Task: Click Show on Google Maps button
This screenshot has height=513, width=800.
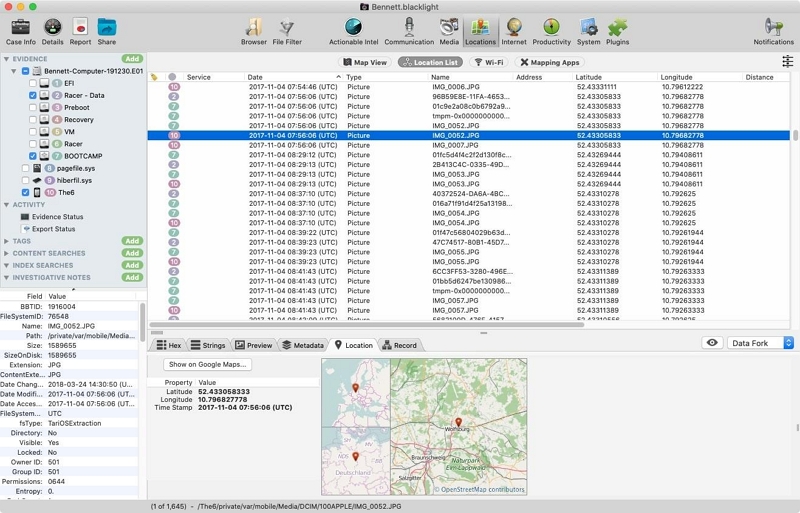Action: pyautogui.click(x=208, y=364)
